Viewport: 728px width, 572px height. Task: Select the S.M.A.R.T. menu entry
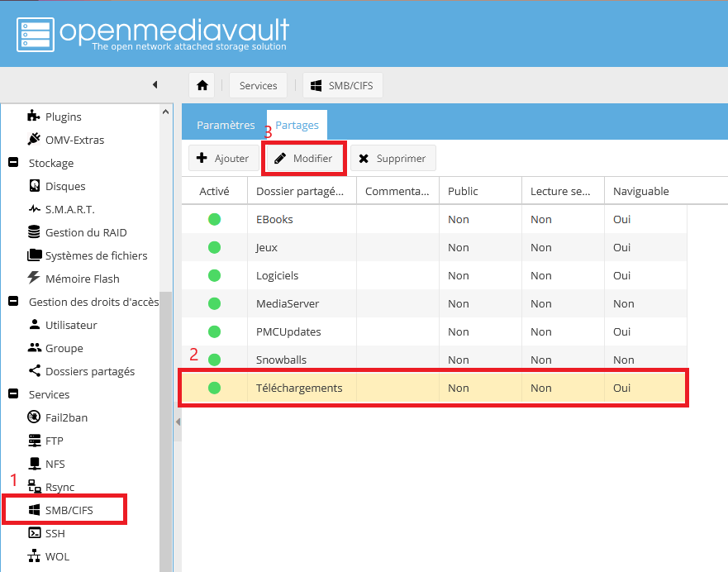point(69,209)
